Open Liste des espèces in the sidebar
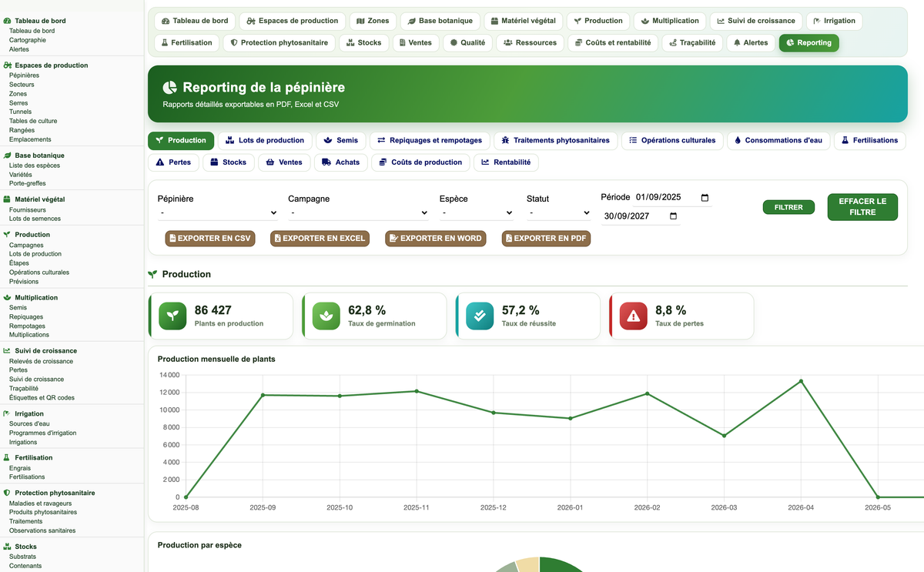The image size is (924, 572). tap(35, 166)
